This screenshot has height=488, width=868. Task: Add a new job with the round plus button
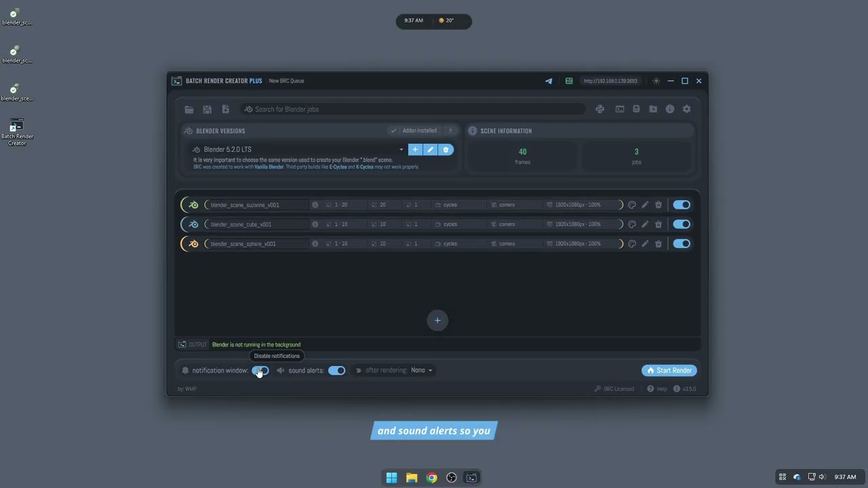437,321
